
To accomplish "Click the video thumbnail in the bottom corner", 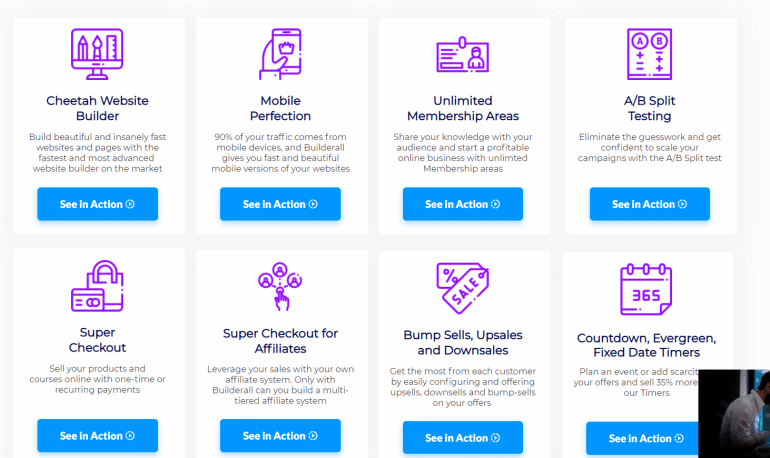I will (x=733, y=413).
